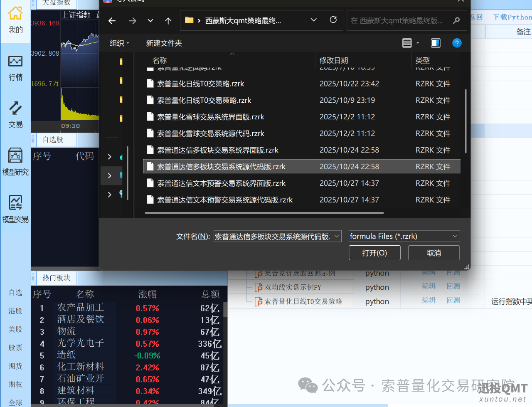
Task: Expand a folder chevron in the navigation pane
Action: tap(109, 157)
